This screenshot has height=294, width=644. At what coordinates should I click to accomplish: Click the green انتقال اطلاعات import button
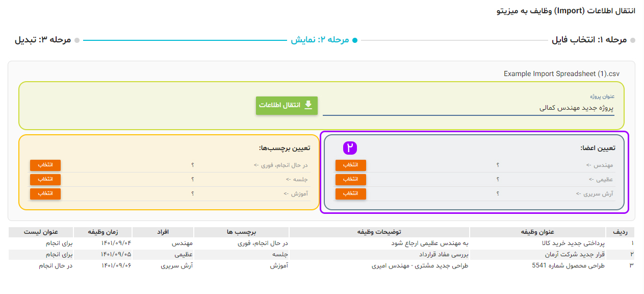pyautogui.click(x=287, y=105)
